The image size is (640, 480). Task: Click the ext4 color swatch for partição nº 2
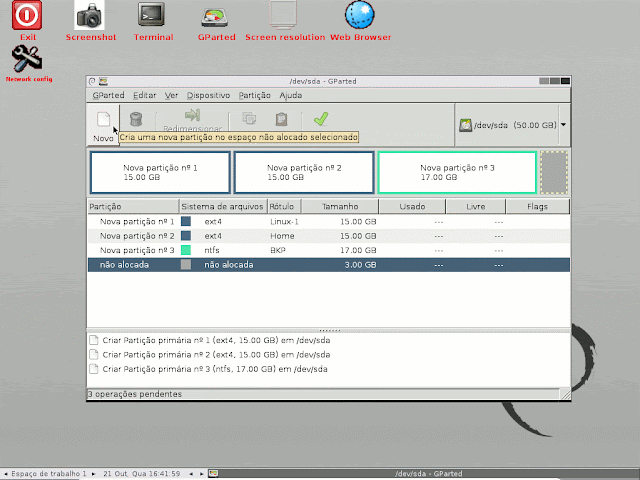point(186,236)
